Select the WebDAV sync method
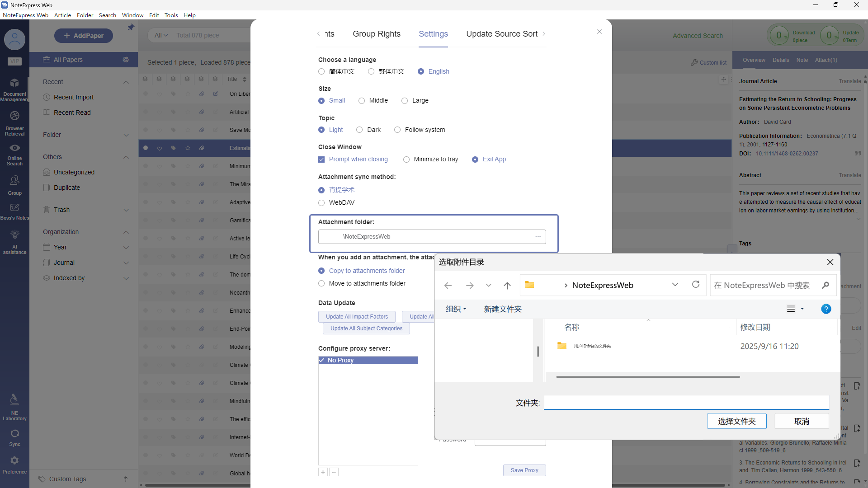The width and height of the screenshot is (868, 488). click(321, 203)
